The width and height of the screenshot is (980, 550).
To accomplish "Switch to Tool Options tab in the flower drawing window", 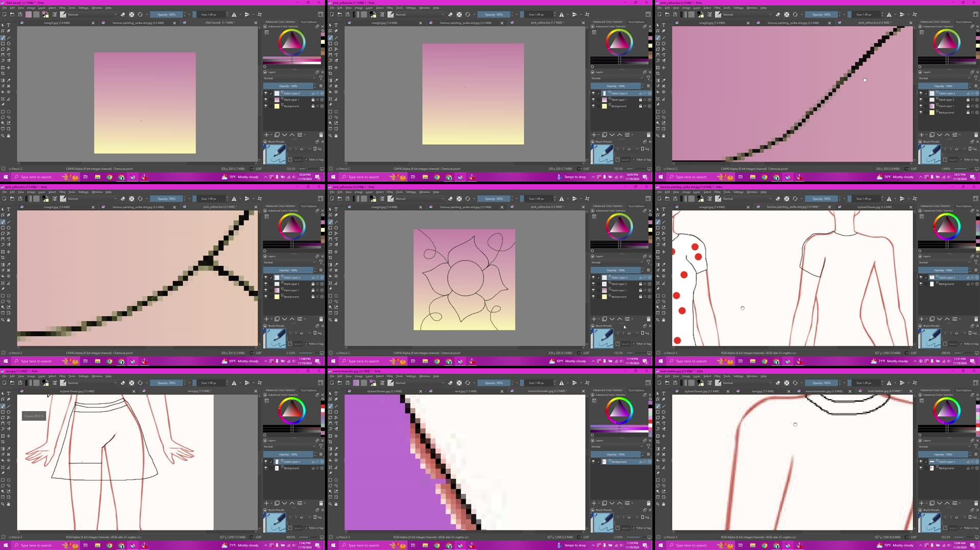I will (636, 206).
